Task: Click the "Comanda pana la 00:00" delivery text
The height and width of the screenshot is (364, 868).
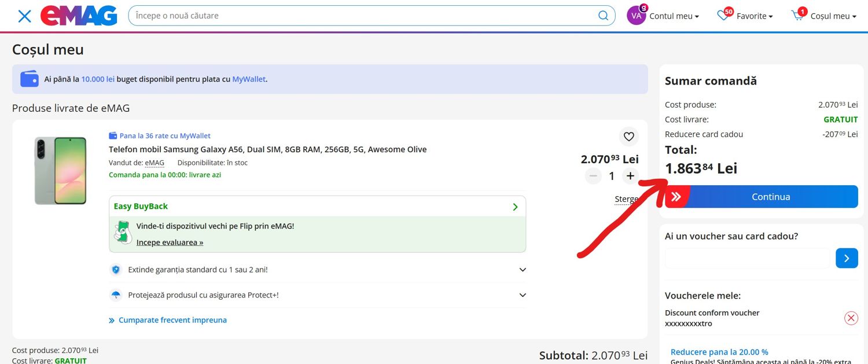Action: tap(165, 175)
